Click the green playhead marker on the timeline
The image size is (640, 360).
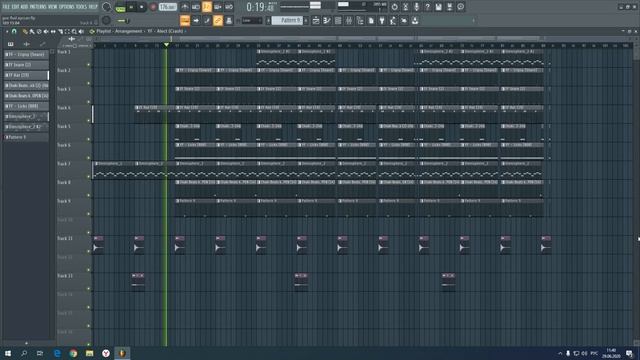click(x=166, y=44)
